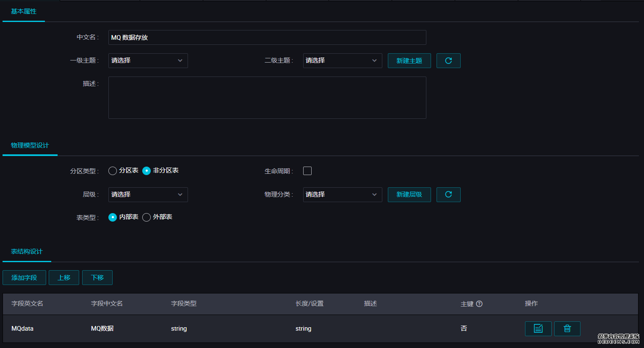Screen dimensions: 644x348
Task: Open the 二级主题 dropdown
Action: [x=342, y=60]
